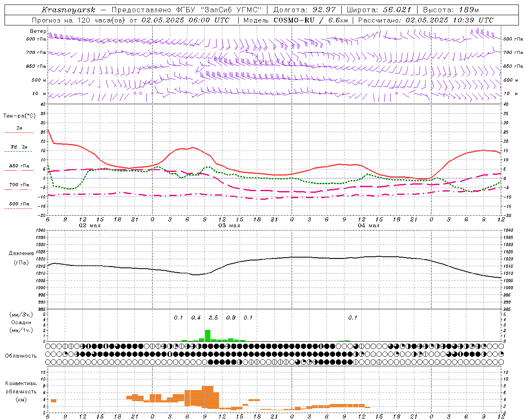Click the 0.4 precipitation amount value
525x420 pixels.
(x=196, y=318)
